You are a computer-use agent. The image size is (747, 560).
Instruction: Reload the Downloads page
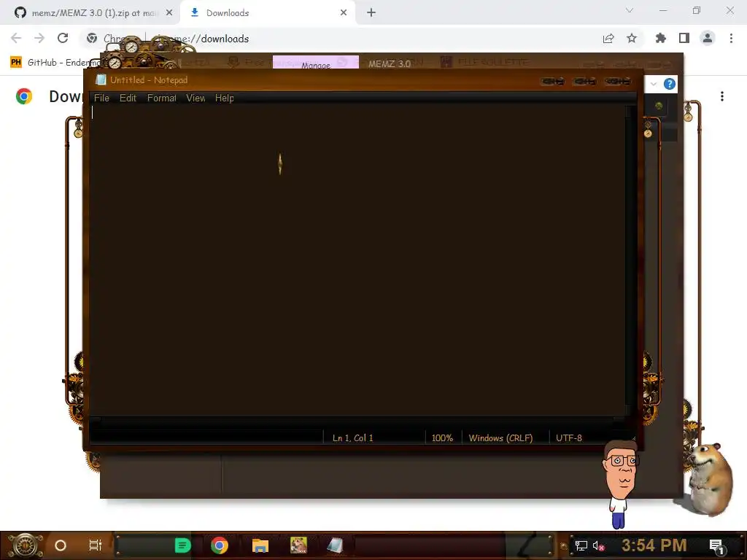(x=63, y=38)
